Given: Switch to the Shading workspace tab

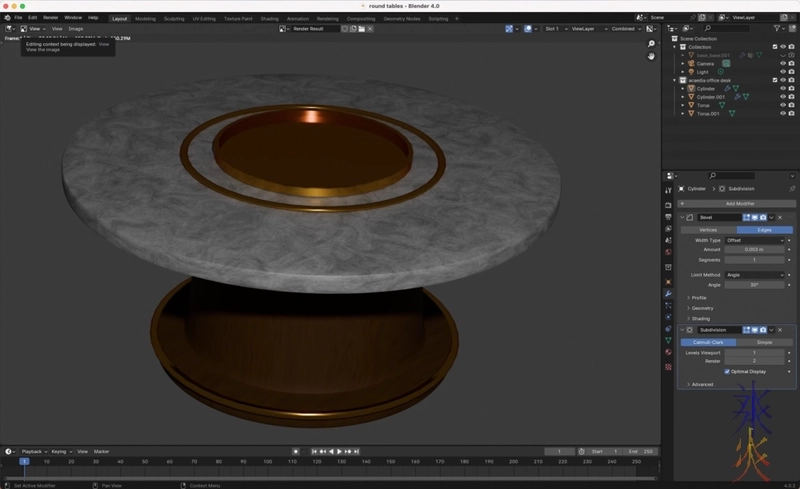Looking at the screenshot, I should click(x=269, y=18).
